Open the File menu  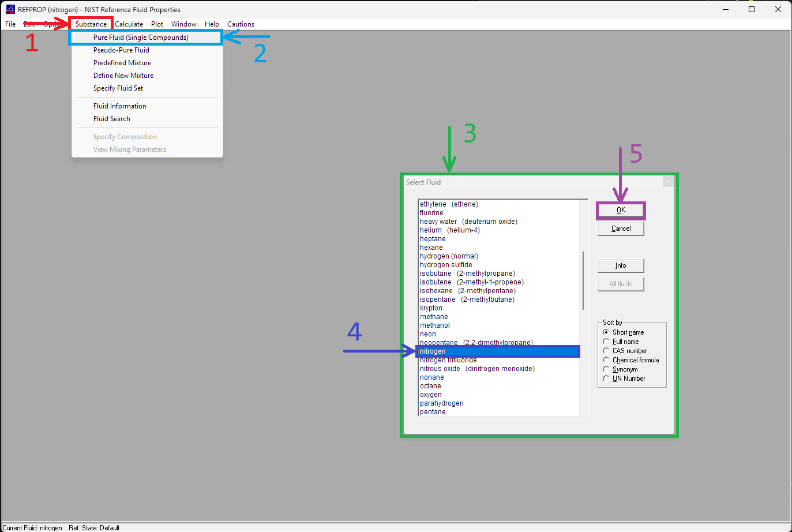click(x=10, y=24)
